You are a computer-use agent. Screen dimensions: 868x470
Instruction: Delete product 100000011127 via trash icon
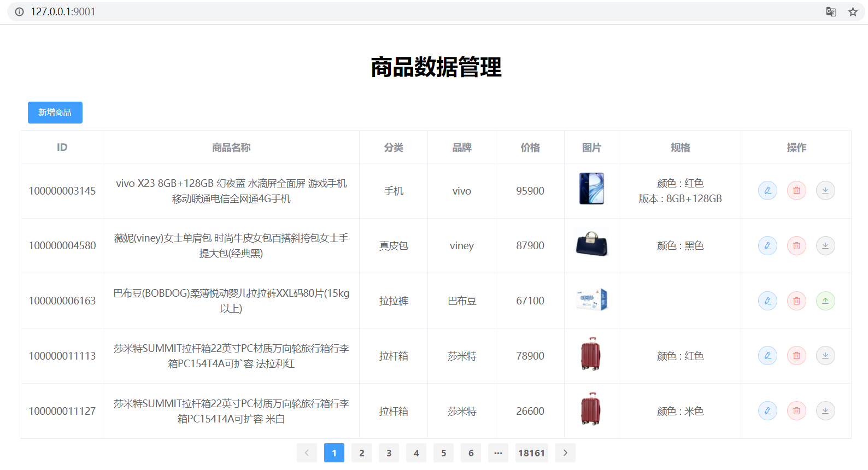[796, 411]
